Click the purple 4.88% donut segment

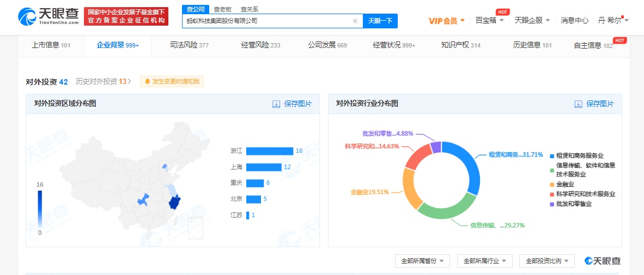point(436,147)
